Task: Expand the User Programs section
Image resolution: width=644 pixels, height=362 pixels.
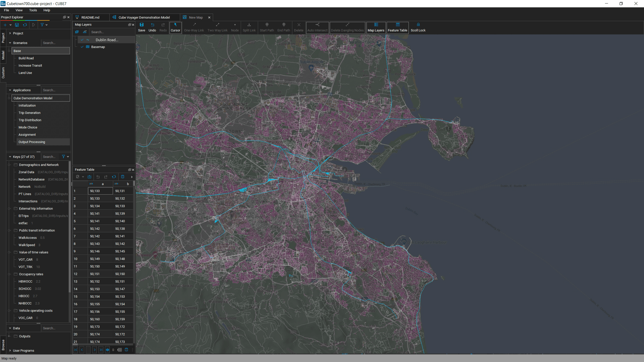Action: pyautogui.click(x=10, y=350)
